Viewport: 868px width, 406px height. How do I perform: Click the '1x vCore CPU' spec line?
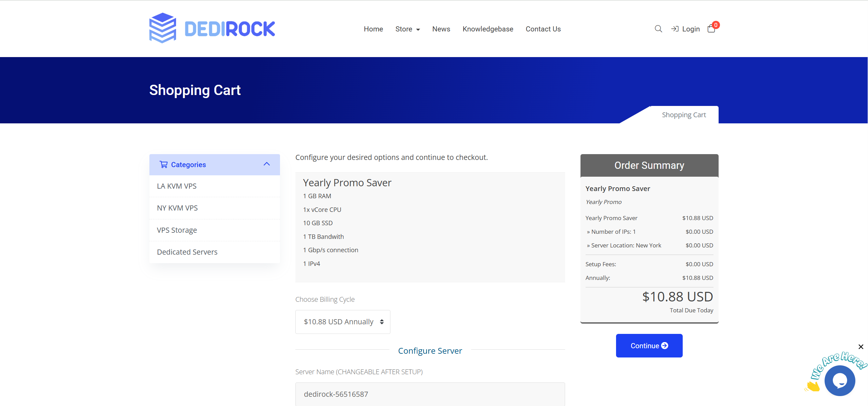click(x=322, y=210)
